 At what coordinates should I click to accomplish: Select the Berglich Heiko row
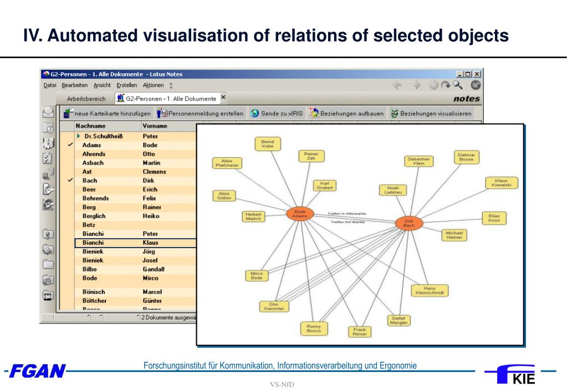pyautogui.click(x=135, y=216)
